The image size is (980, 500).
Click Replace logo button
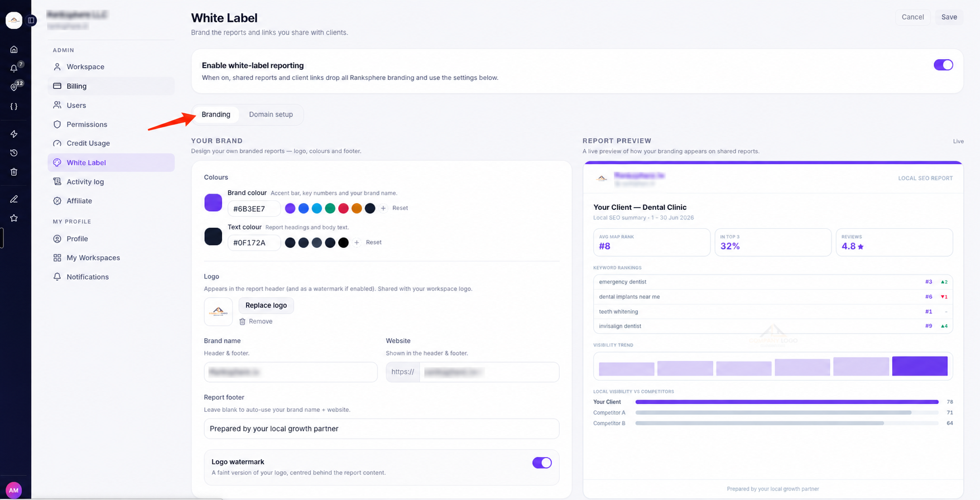pyautogui.click(x=266, y=305)
